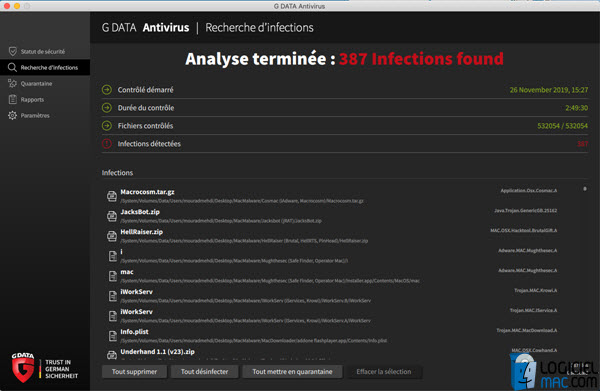Click the infections list scrollbar thumb
The height and width of the screenshot is (391, 600).
point(585,189)
